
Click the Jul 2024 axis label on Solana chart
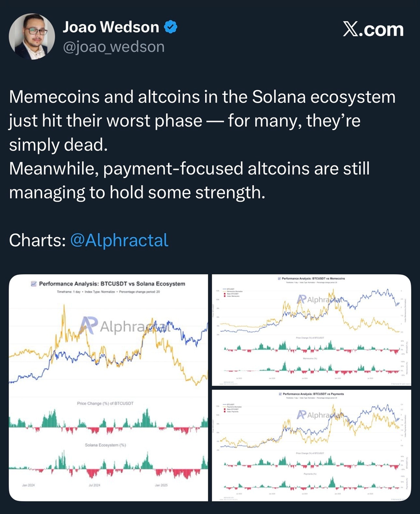pos(94,485)
